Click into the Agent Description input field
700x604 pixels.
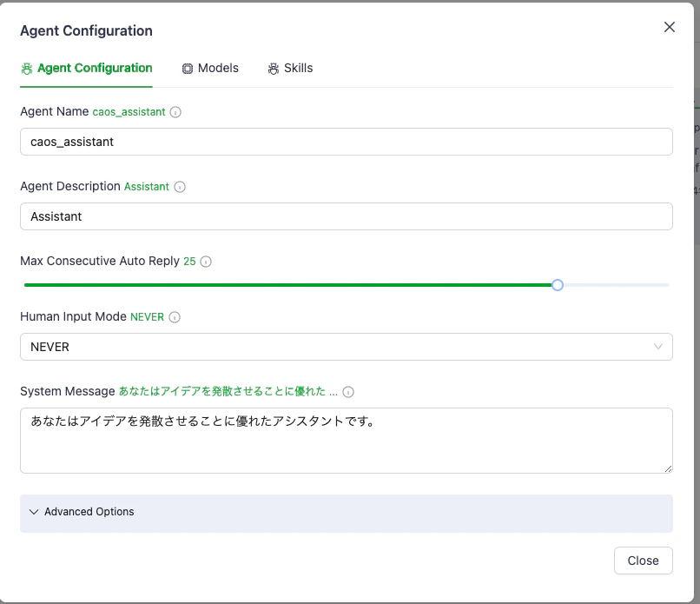click(x=346, y=216)
